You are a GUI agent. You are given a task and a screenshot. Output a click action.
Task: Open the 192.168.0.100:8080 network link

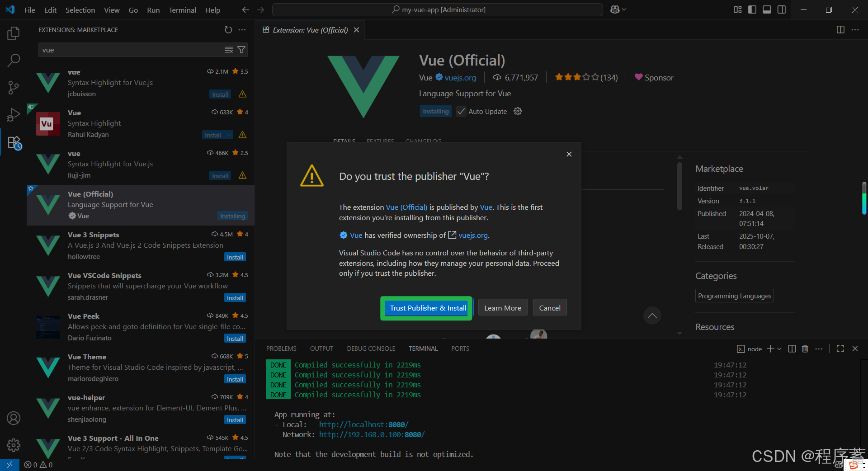coord(372,434)
